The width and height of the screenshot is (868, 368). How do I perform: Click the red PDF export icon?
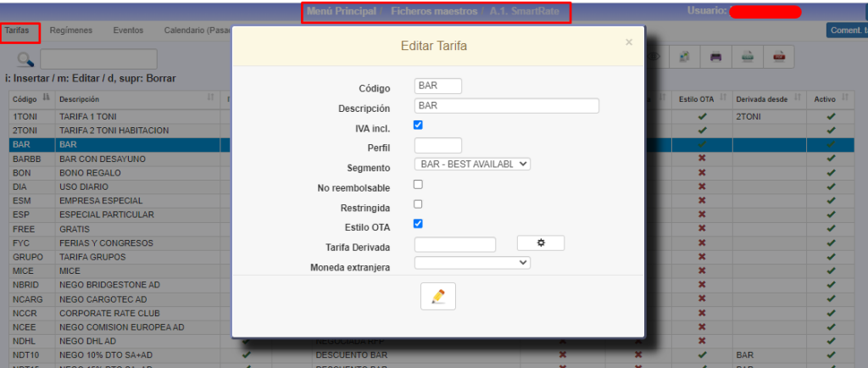(778, 57)
